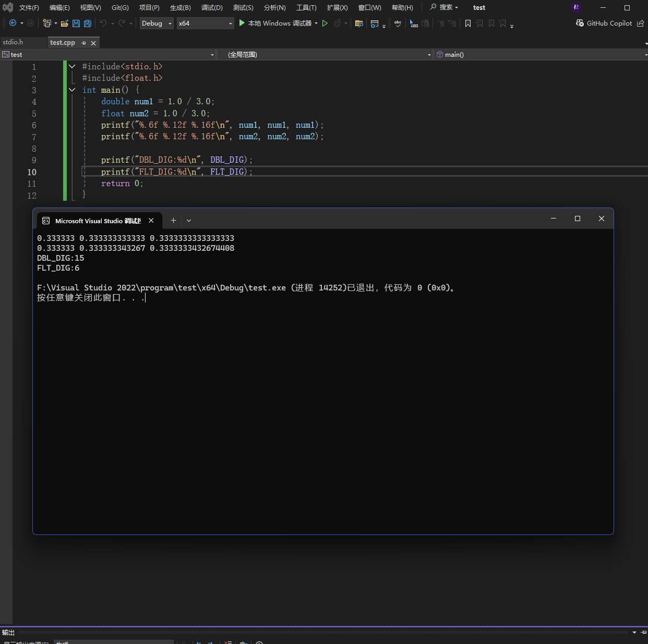Click the save all files icon
This screenshot has width=648, height=644.
pos(88,23)
